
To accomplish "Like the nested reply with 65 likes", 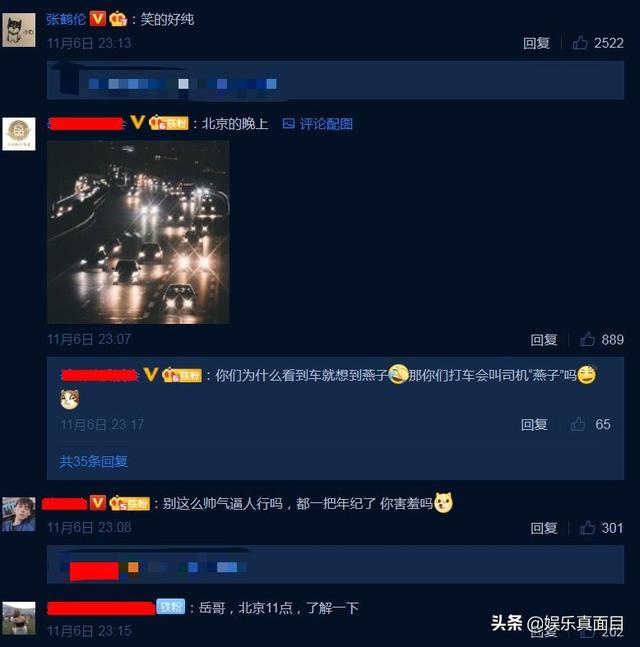I will (578, 424).
